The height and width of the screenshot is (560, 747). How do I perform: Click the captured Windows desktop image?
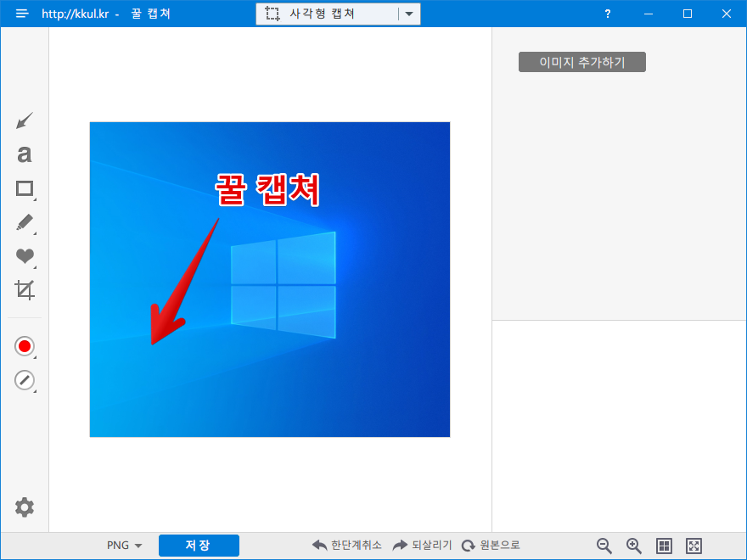click(270, 279)
